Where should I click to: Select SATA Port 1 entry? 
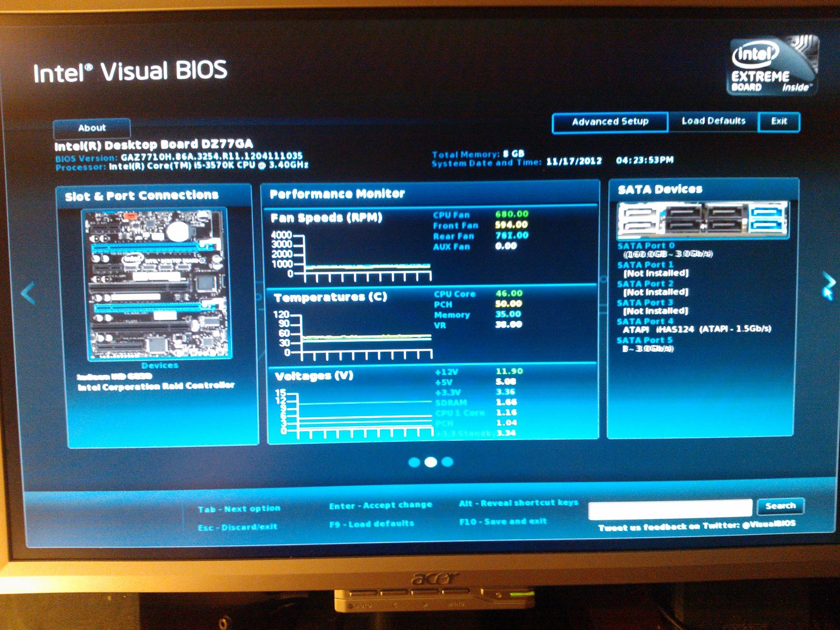[x=653, y=269]
